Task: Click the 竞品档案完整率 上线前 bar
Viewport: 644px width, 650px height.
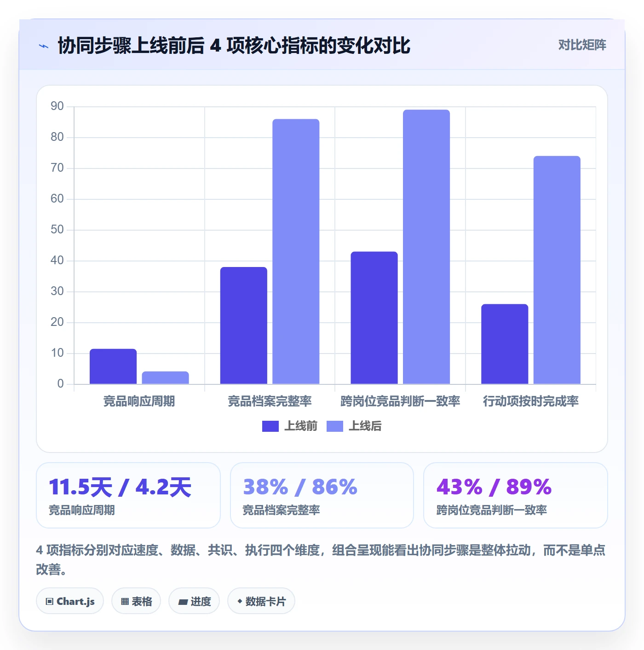Action: (x=244, y=325)
